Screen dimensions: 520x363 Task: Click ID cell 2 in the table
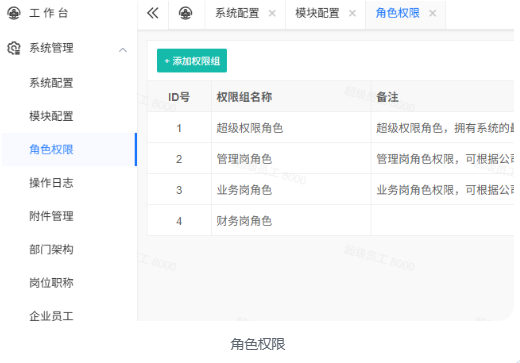179,159
